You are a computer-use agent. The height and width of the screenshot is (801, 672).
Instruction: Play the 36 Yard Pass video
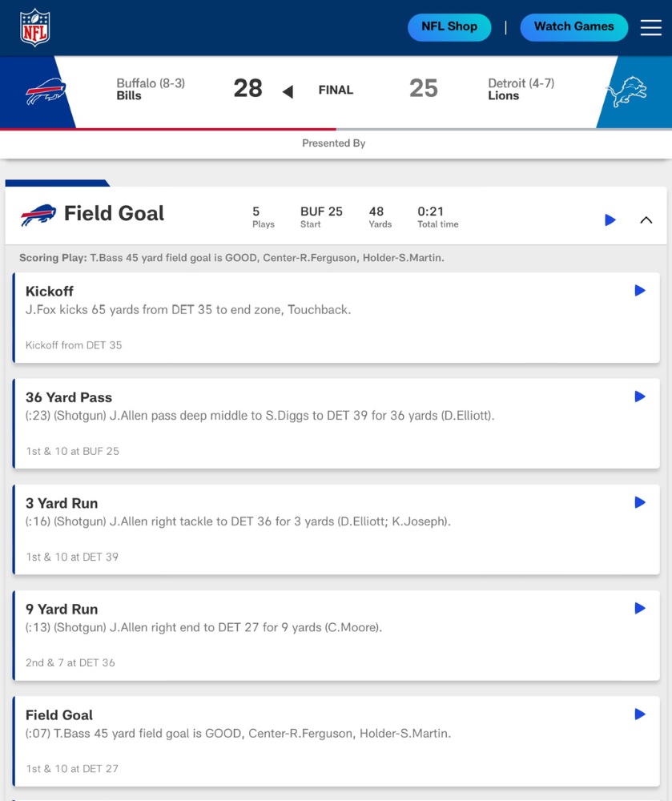(x=640, y=396)
